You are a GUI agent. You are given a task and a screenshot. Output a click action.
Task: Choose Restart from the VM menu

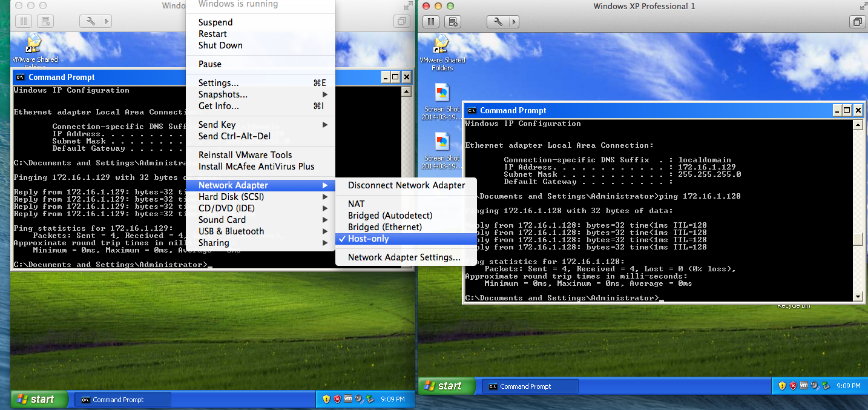click(260, 34)
